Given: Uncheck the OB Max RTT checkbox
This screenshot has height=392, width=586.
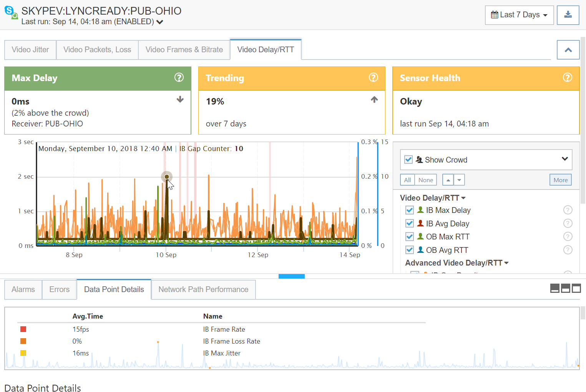Looking at the screenshot, I should 410,236.
